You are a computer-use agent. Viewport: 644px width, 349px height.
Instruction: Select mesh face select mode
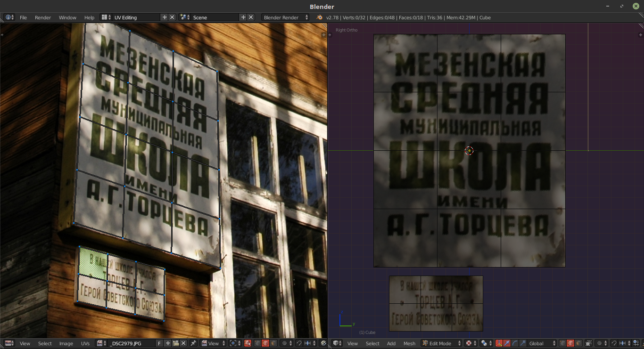(x=578, y=343)
